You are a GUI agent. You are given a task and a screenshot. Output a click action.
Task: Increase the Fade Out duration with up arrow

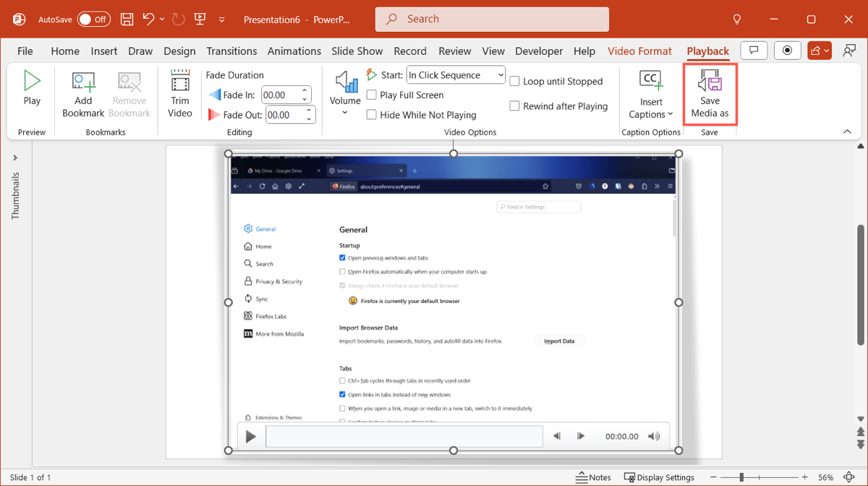click(x=310, y=111)
